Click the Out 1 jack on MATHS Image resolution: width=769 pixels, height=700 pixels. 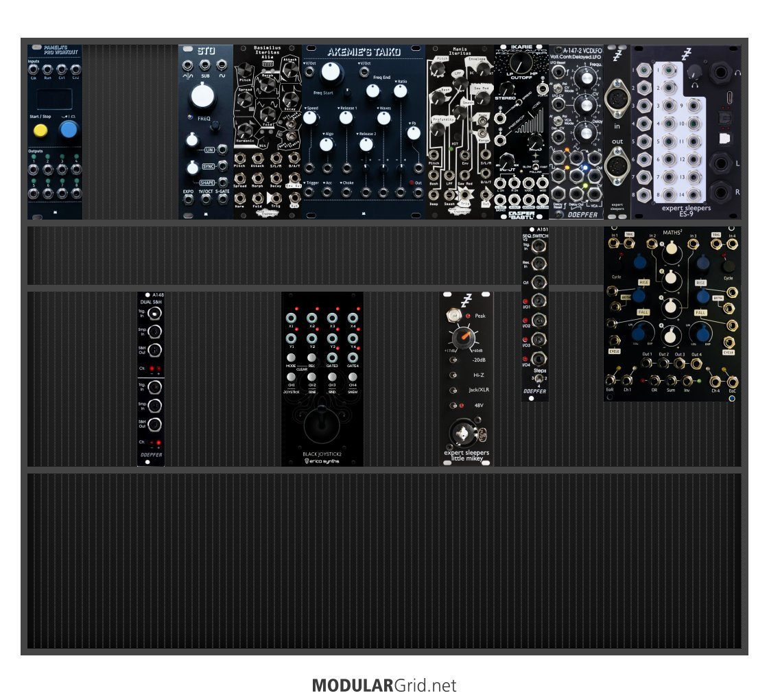coord(647,363)
